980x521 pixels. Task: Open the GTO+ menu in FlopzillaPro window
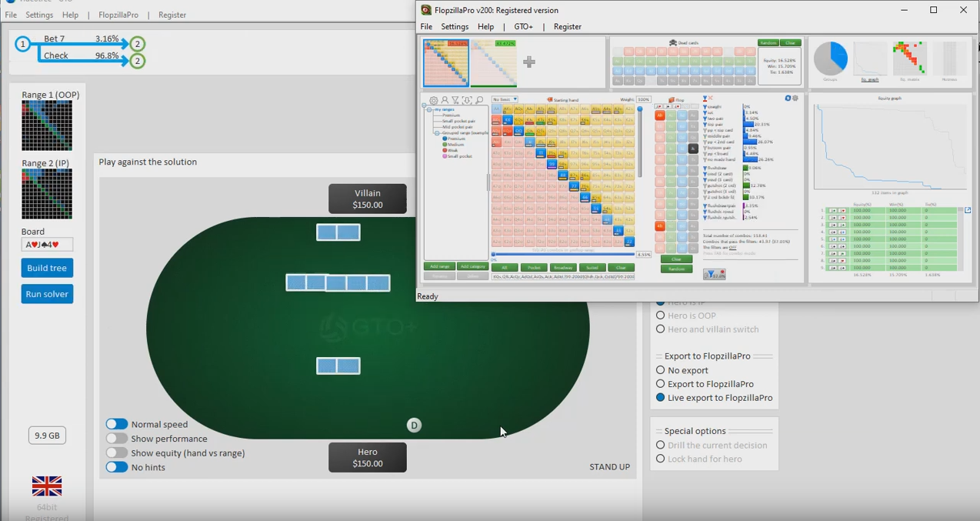coord(523,26)
